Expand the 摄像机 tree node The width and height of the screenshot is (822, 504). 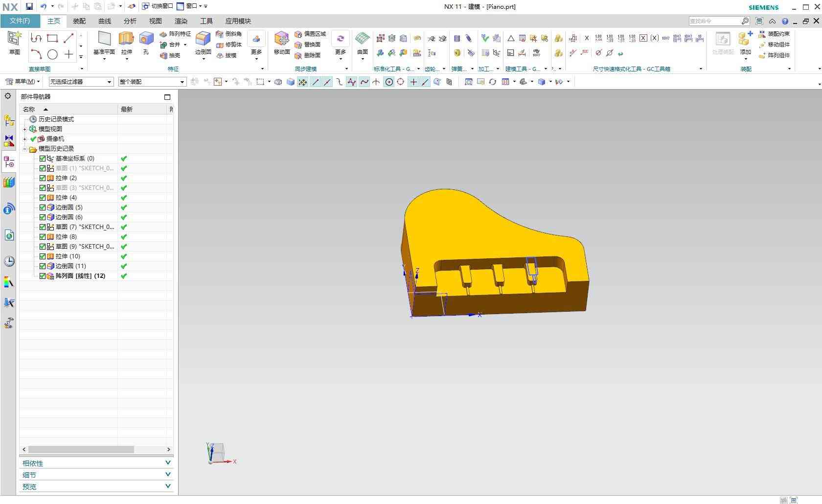click(25, 139)
